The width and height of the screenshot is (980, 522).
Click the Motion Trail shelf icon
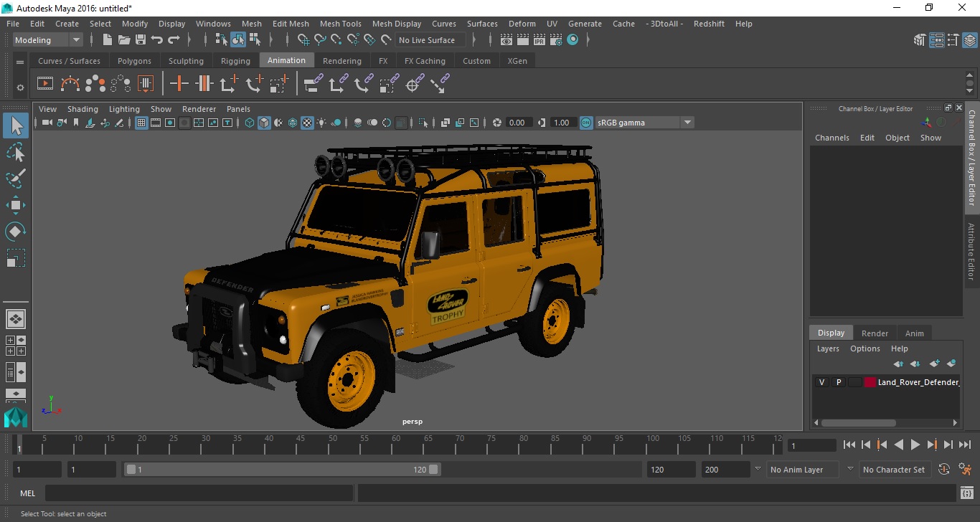tap(70, 84)
